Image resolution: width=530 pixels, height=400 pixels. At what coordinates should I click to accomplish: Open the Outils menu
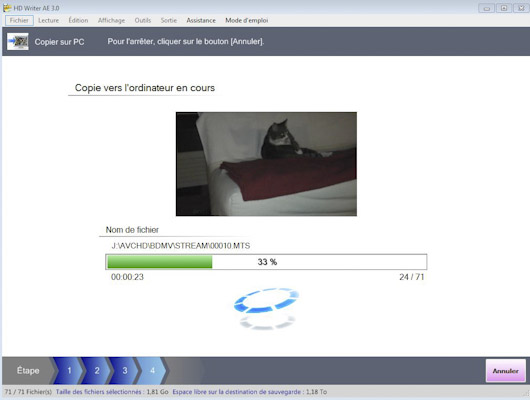143,20
